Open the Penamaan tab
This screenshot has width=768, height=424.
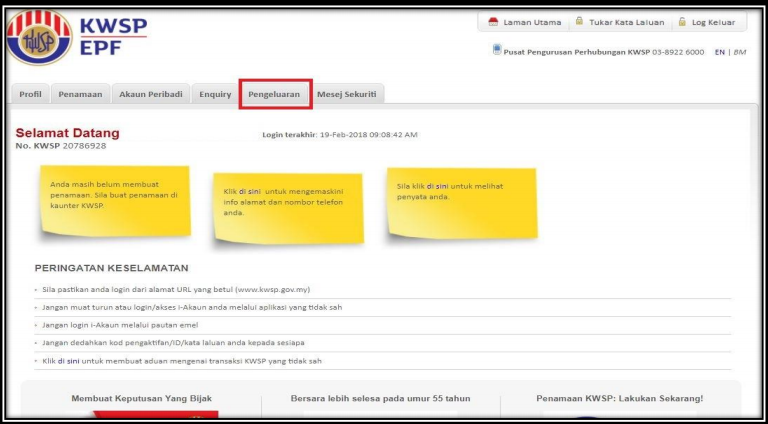[80, 94]
